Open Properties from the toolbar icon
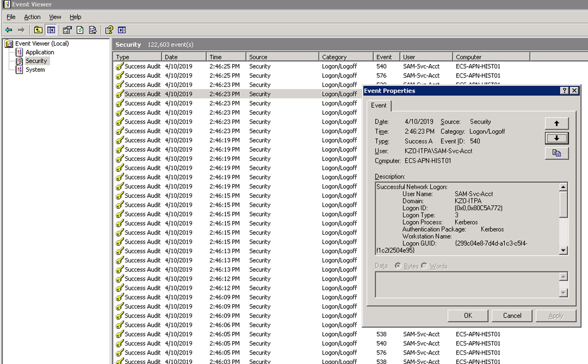Viewport: 588px width, 364px height. 67,30
